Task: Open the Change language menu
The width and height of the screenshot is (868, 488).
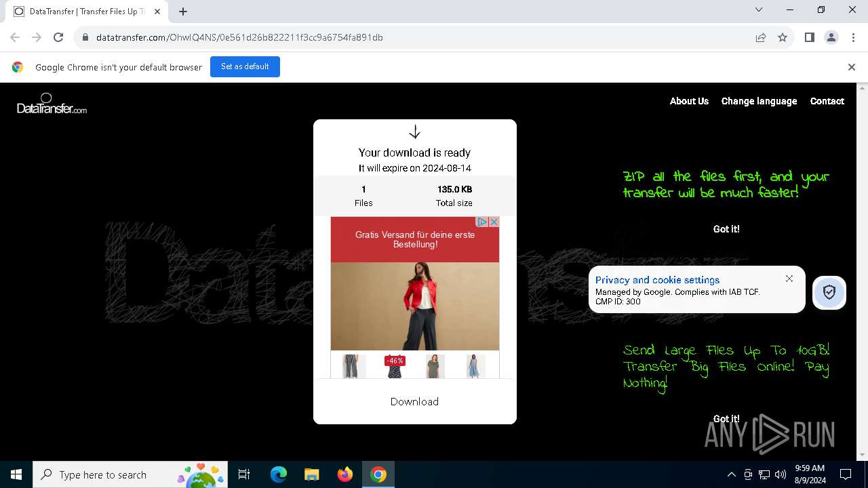Action: point(759,101)
